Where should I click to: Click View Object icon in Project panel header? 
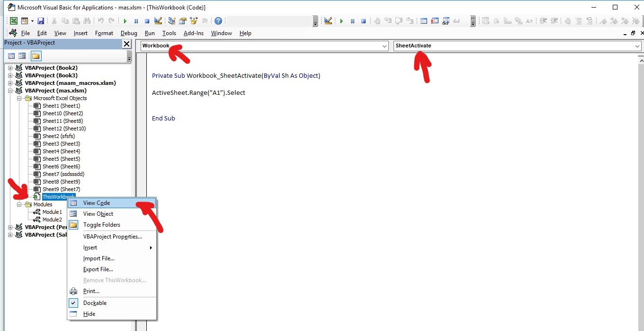coord(22,56)
